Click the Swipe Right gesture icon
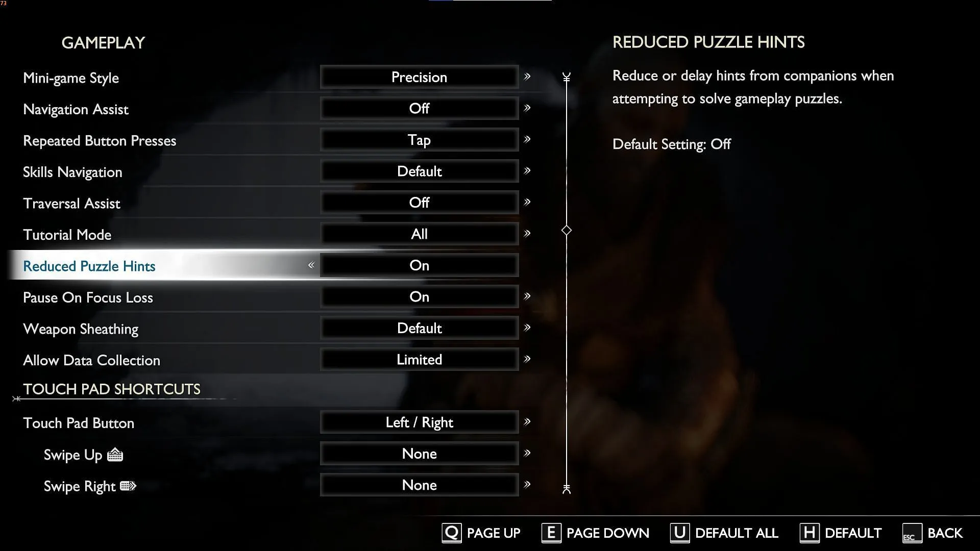The width and height of the screenshot is (980, 551). click(128, 485)
